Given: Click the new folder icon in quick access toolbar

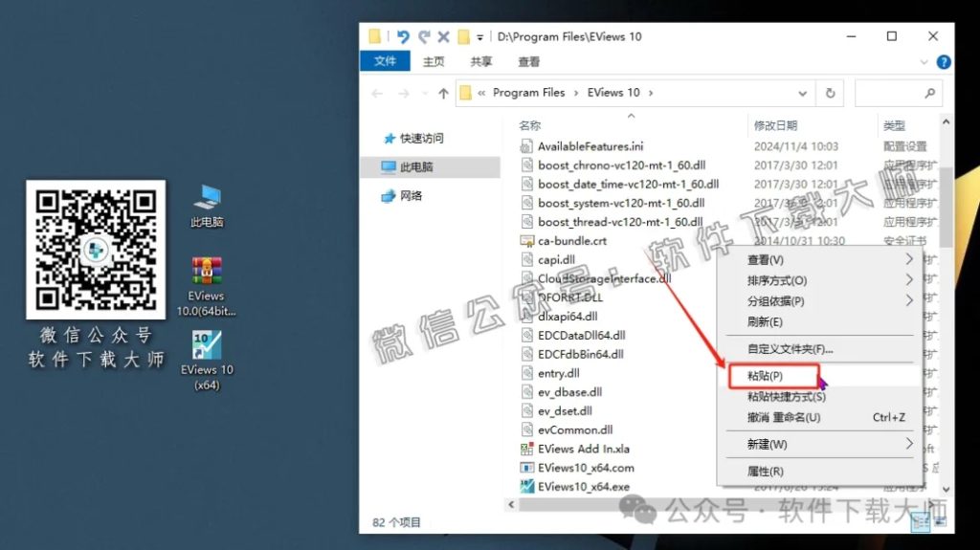Looking at the screenshot, I should pos(464,37).
